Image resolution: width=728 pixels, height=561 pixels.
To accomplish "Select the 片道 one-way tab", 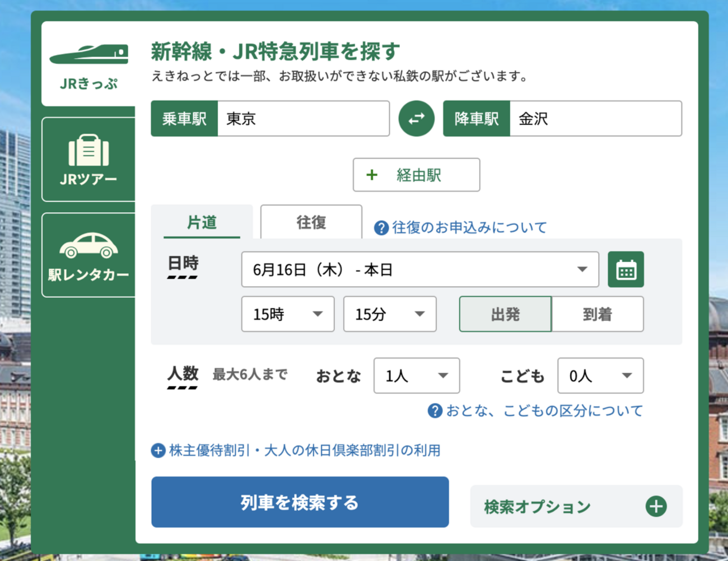I will click(202, 222).
